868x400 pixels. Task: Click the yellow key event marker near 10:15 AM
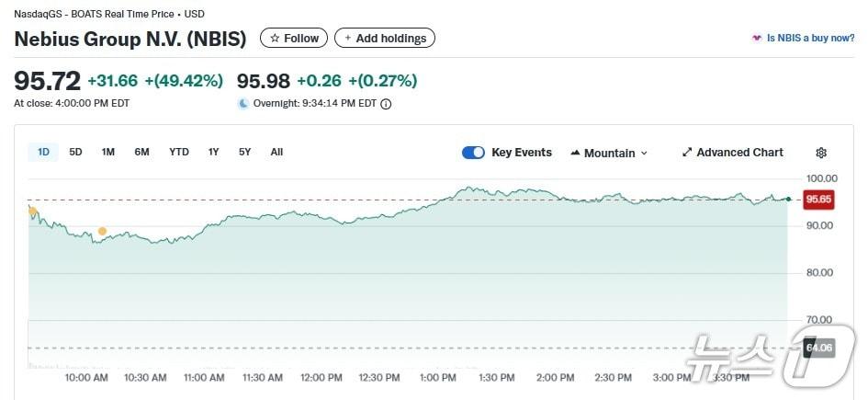(x=102, y=231)
